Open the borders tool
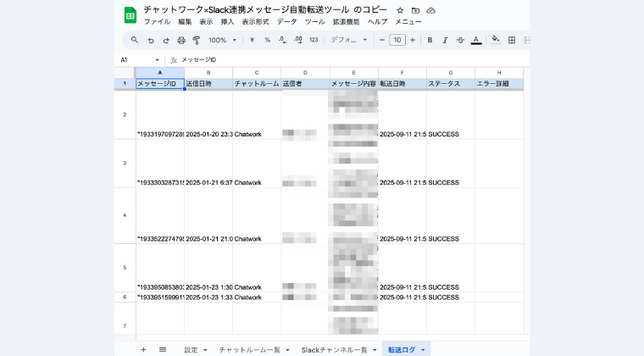The image size is (644, 356). 512,40
